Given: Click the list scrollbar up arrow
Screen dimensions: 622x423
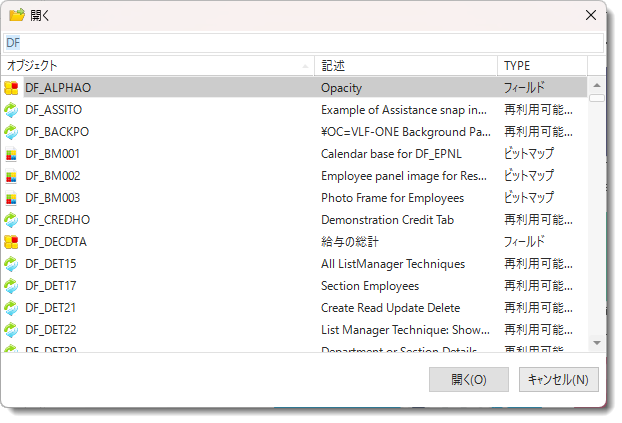Looking at the screenshot, I should coord(596,86).
